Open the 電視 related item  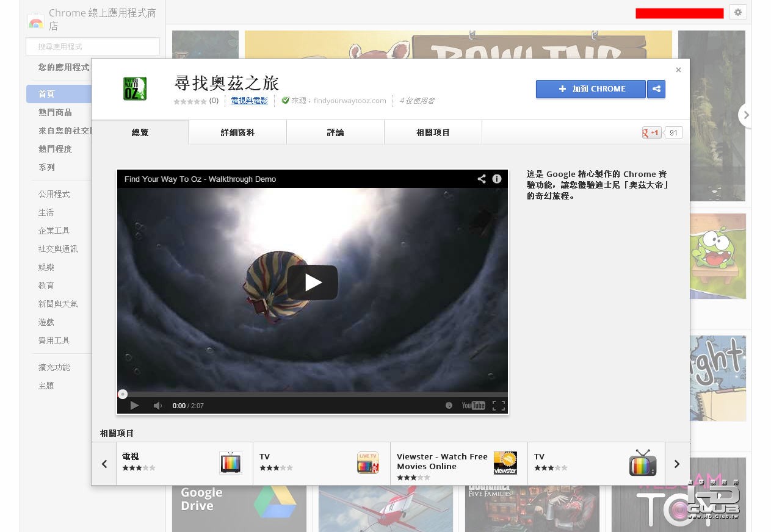184,464
